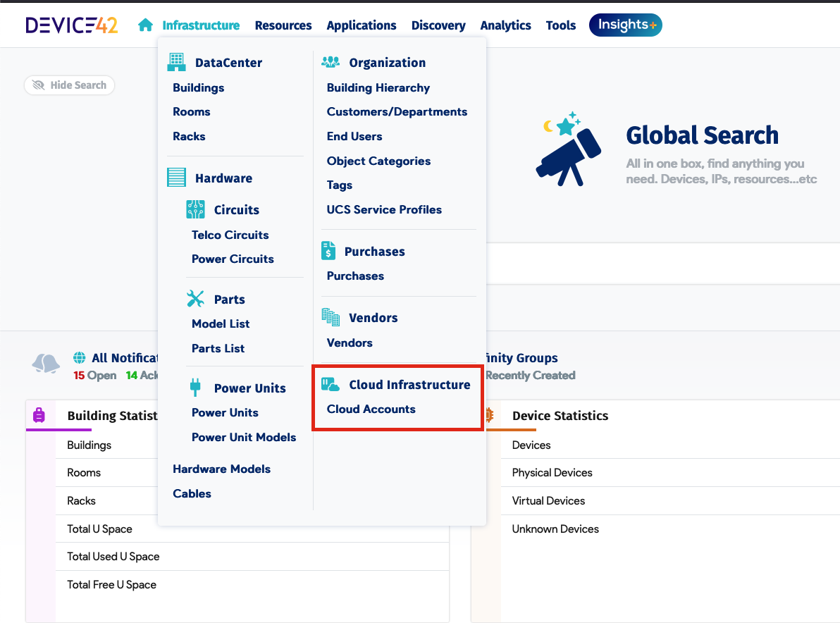Click Unknown Devices row
Image resolution: width=840 pixels, height=623 pixels.
(670, 529)
